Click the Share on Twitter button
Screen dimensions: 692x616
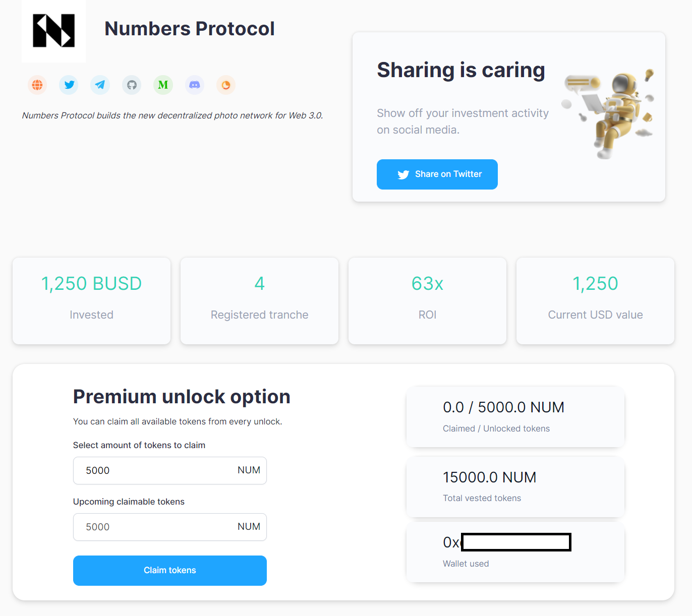point(437,174)
